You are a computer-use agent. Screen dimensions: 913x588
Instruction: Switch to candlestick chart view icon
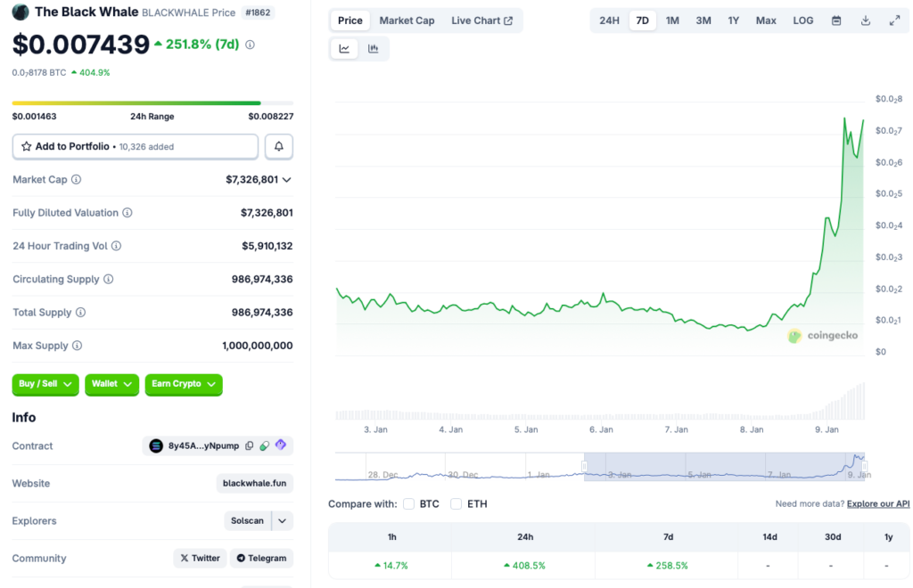374,49
